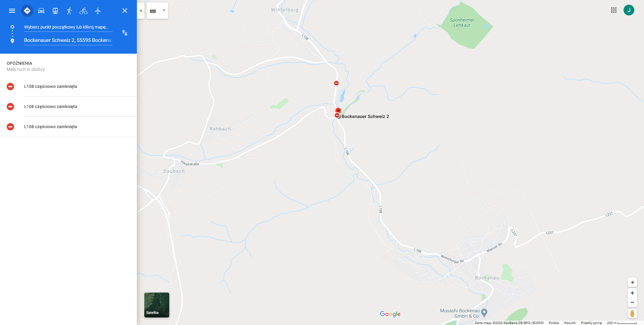Open the Warunki terms link
This screenshot has height=325, width=644.
(570, 323)
